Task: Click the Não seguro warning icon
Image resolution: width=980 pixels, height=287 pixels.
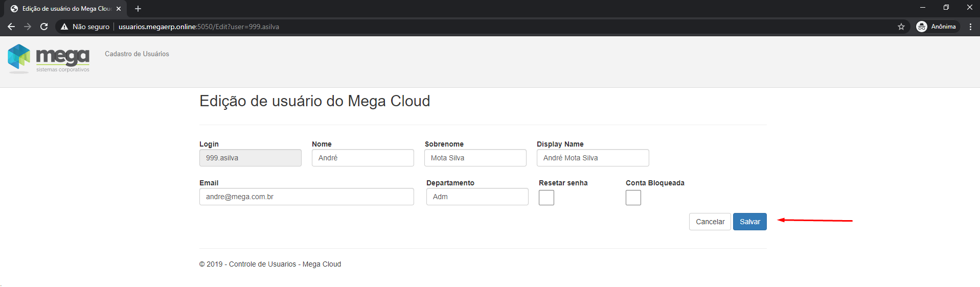Action: pos(64,27)
